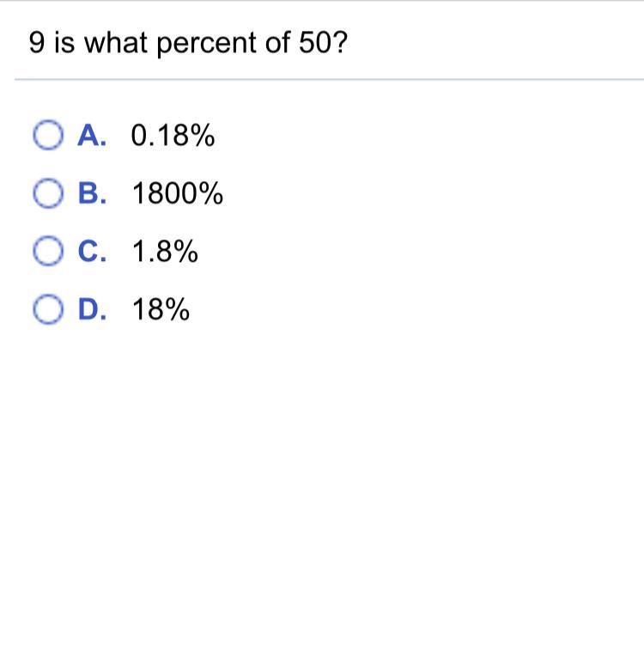Select the radio button for option A
Screen dimensions: 644x646
point(48,136)
